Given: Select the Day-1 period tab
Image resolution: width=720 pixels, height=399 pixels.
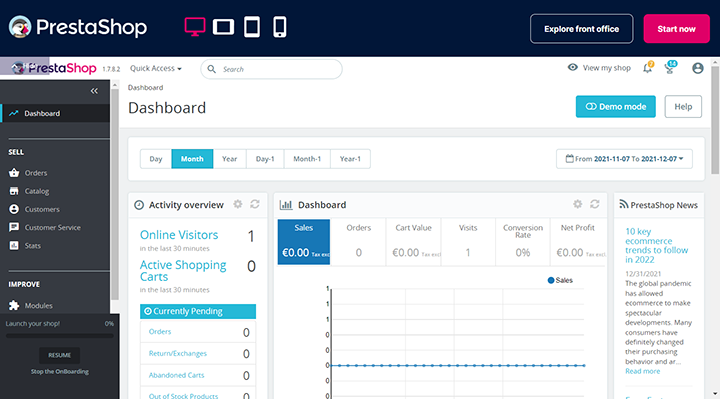Looking at the screenshot, I should pyautogui.click(x=265, y=159).
